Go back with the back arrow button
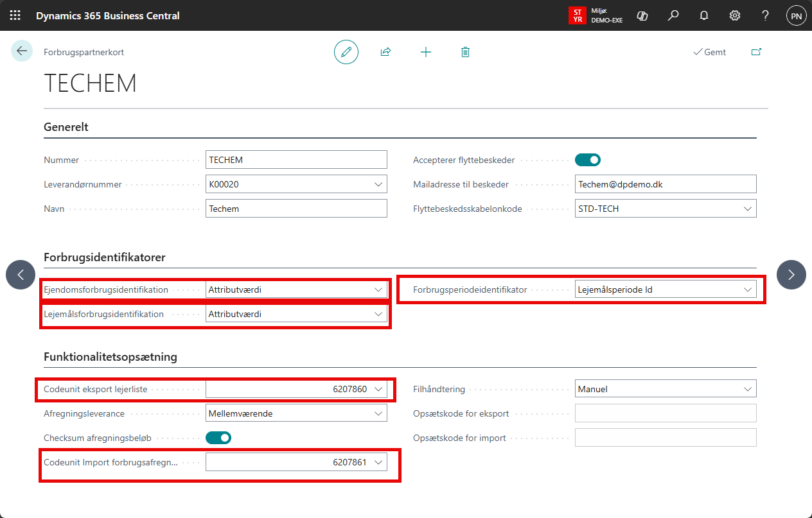 (22, 51)
